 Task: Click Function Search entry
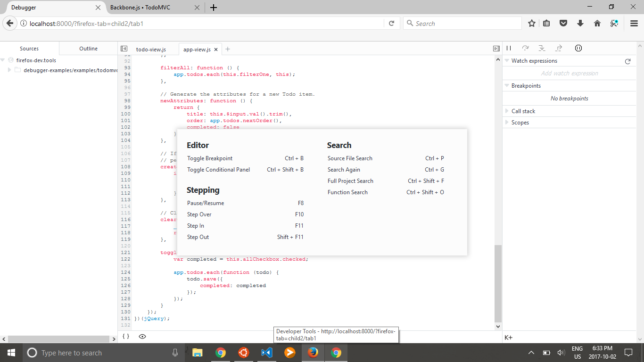tap(386, 192)
